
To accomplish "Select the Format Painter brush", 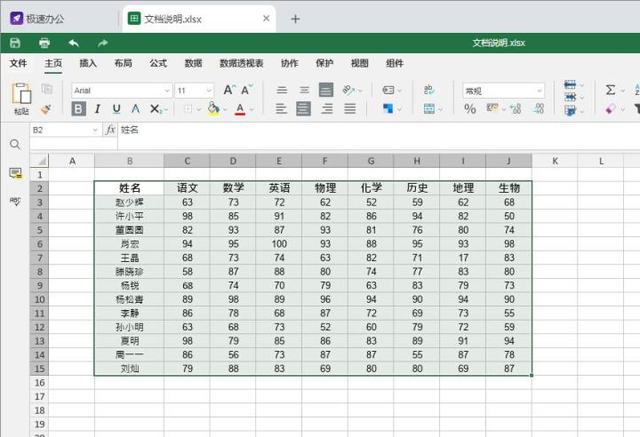I will point(46,109).
